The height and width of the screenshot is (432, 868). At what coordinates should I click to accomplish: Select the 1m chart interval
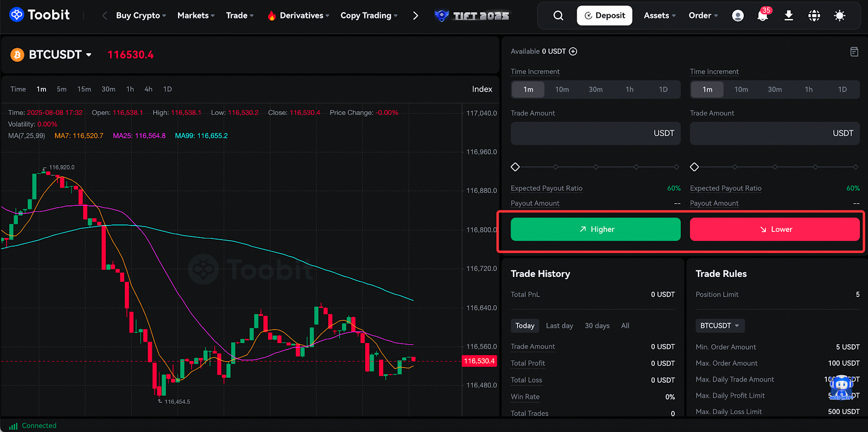pyautogui.click(x=41, y=89)
